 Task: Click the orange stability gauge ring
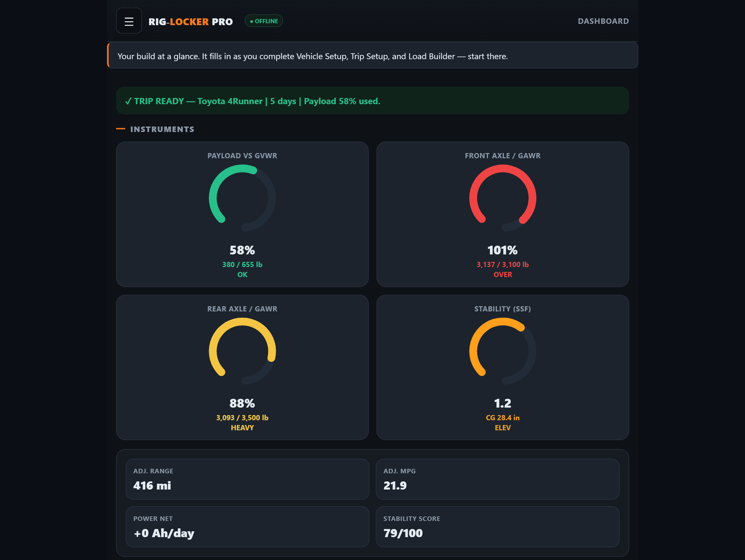coord(503,351)
